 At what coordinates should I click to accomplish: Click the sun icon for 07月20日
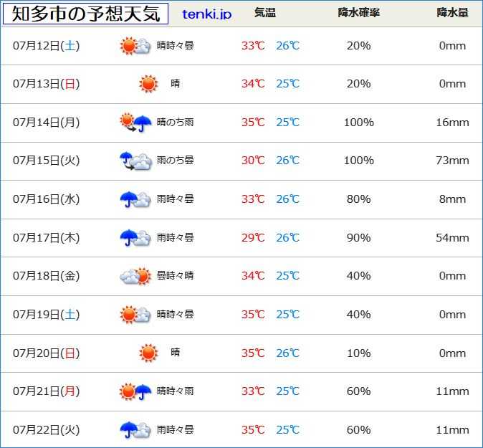point(148,353)
